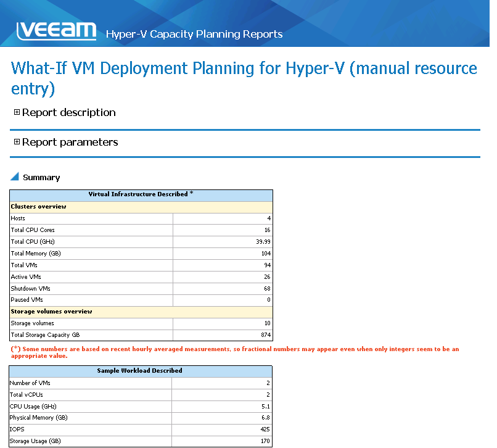Click the Number of VMs value 2
The width and height of the screenshot is (497, 448).
(x=268, y=383)
